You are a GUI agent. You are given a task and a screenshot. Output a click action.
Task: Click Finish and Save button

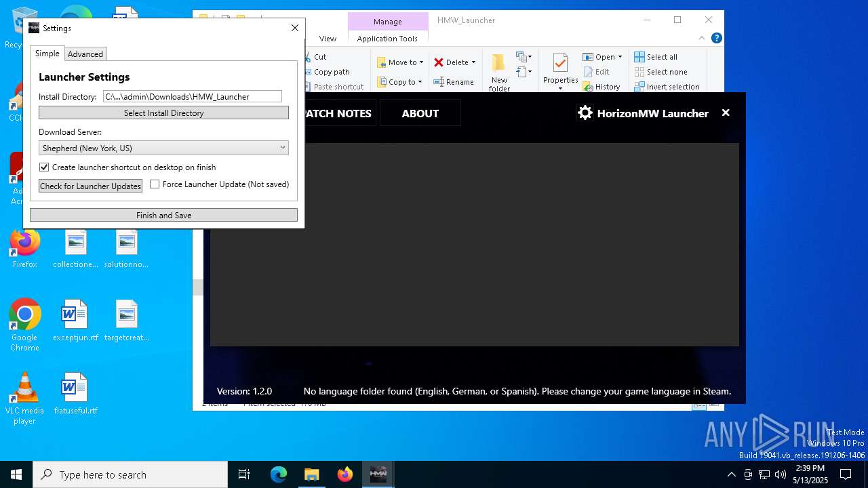(163, 215)
